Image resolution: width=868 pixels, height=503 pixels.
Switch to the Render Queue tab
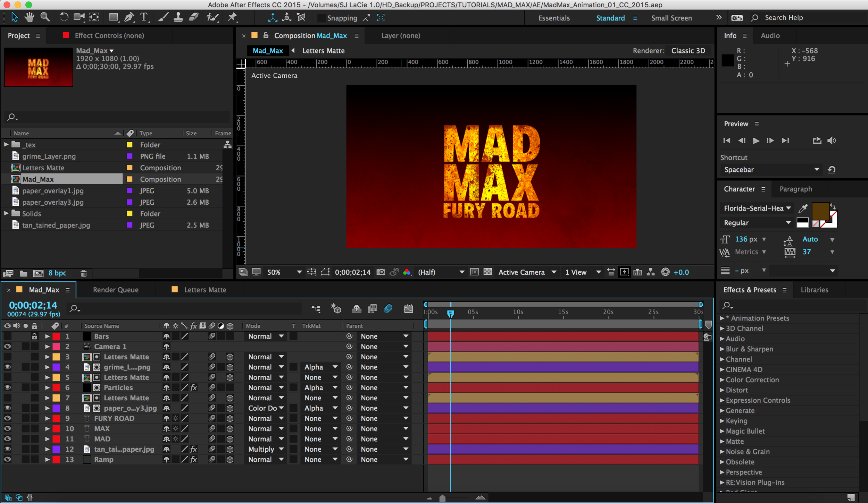pyautogui.click(x=116, y=290)
